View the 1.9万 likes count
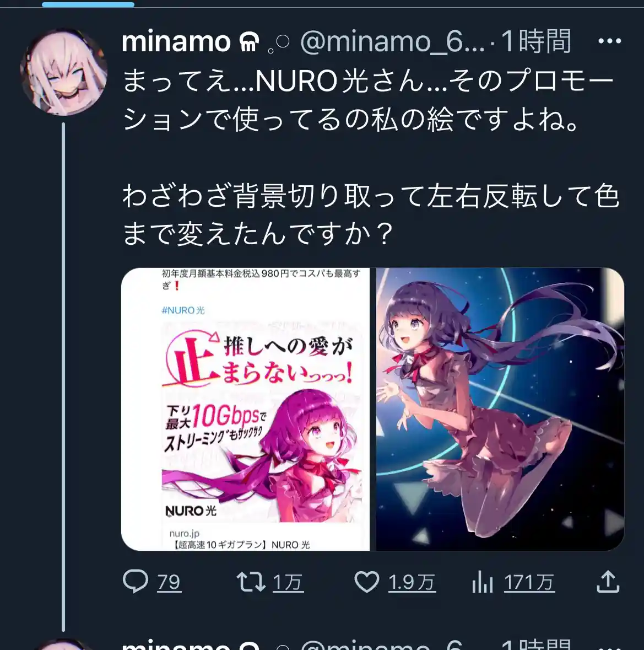 click(412, 582)
